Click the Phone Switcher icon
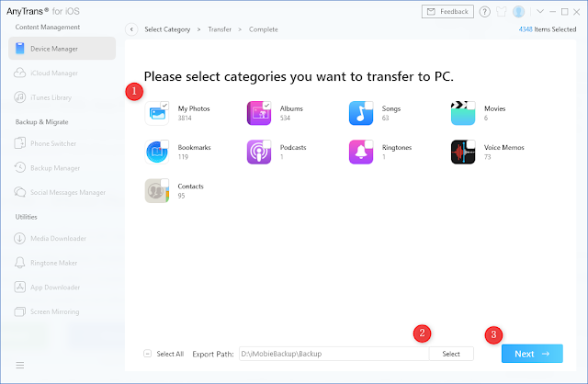 [x=19, y=143]
